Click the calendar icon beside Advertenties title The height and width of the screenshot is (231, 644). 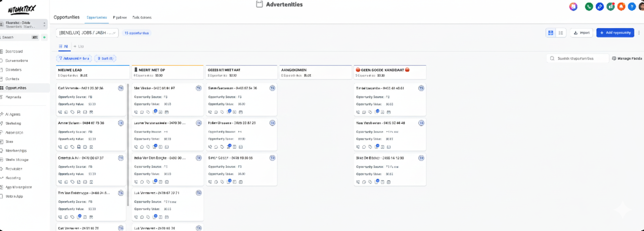[x=259, y=4]
